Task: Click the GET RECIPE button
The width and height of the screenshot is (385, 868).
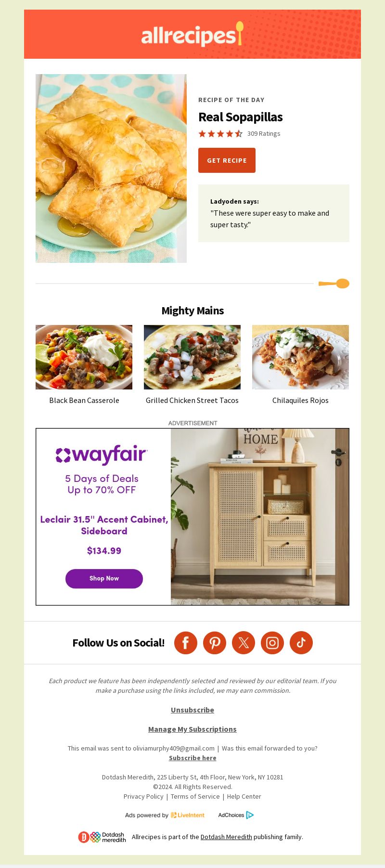Action: point(227,160)
